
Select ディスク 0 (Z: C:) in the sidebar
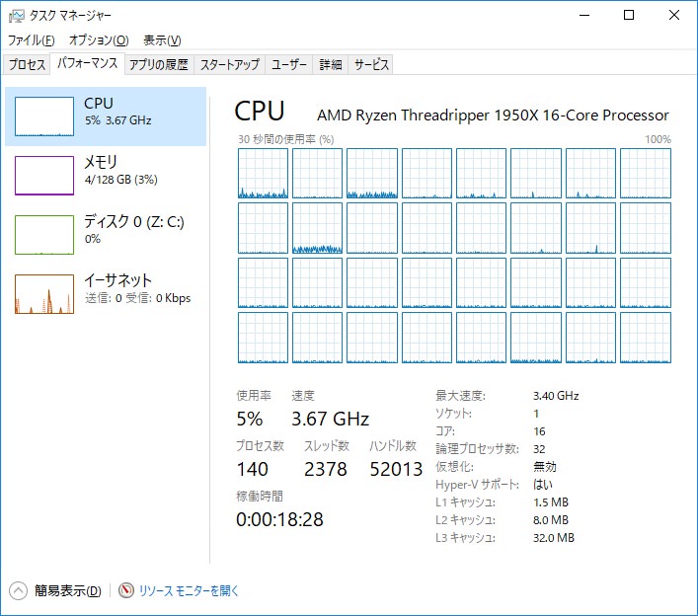[106, 235]
